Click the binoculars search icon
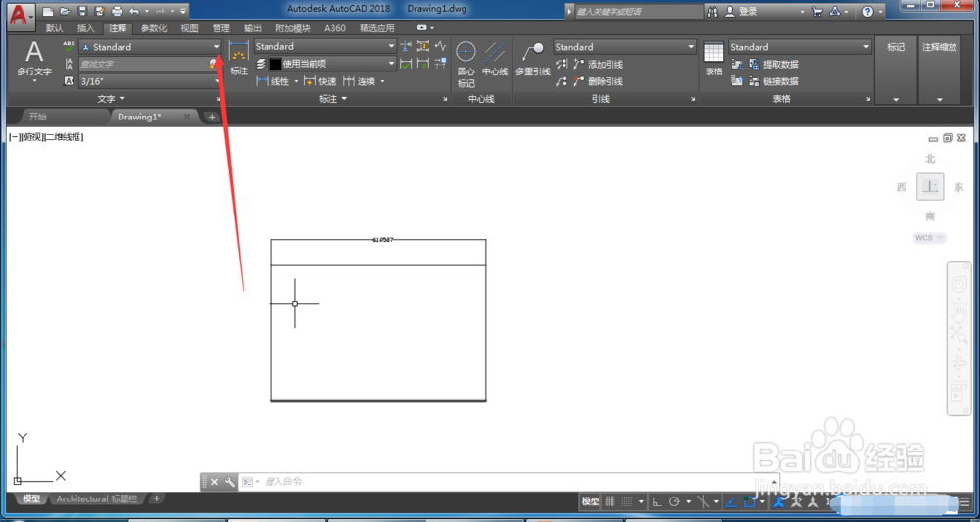The image size is (980, 522). pos(712,11)
